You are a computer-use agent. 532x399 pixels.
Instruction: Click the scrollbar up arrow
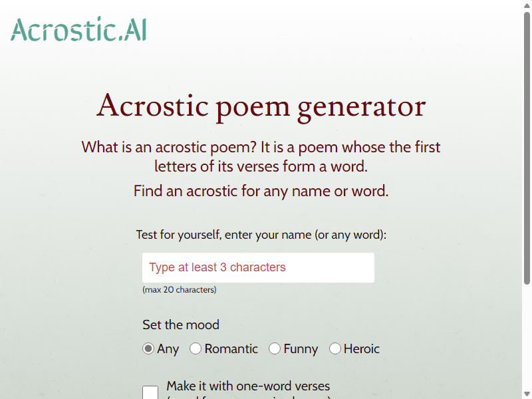click(527, 5)
